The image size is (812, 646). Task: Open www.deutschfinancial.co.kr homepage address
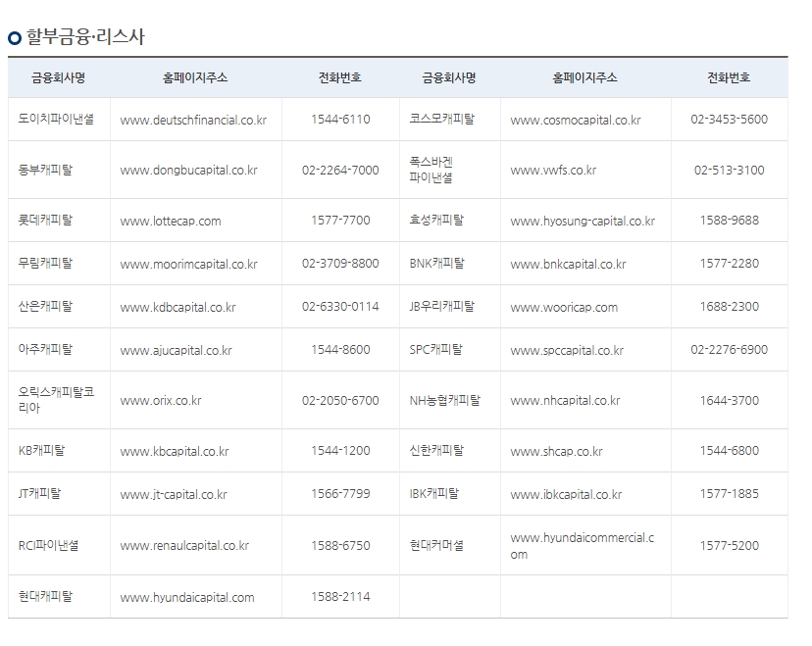click(x=193, y=121)
